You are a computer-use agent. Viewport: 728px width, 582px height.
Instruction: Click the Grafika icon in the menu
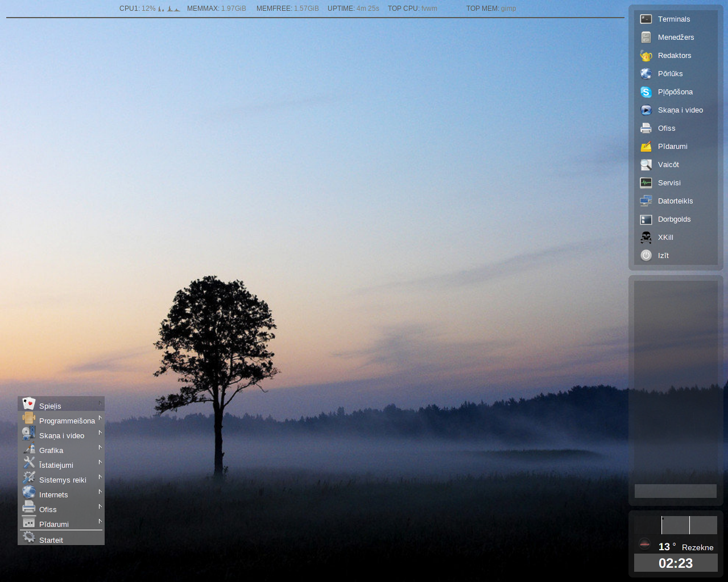(x=29, y=448)
